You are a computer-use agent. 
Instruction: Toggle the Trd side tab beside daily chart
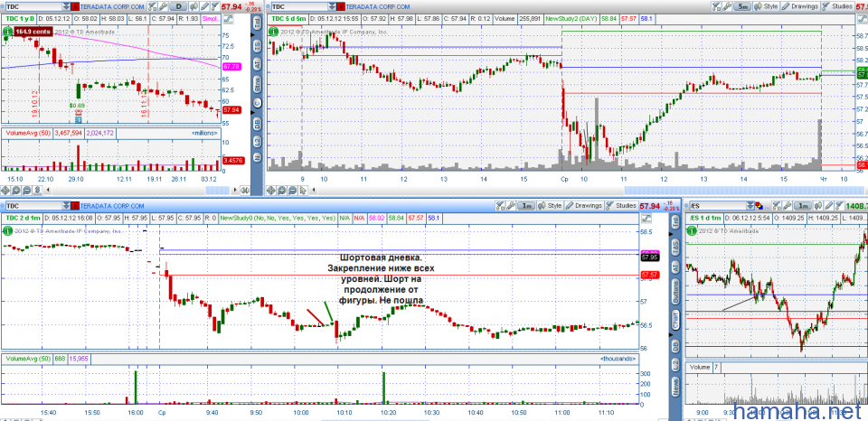(x=258, y=23)
